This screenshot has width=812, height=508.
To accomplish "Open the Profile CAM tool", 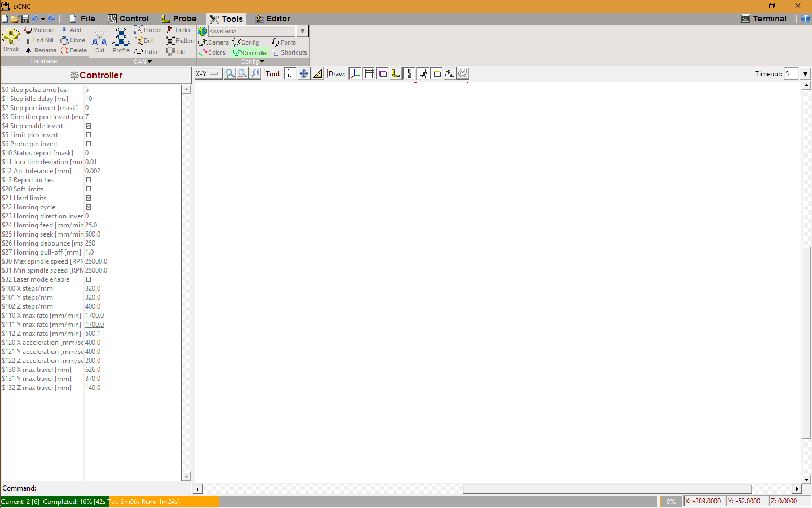I will (121, 41).
